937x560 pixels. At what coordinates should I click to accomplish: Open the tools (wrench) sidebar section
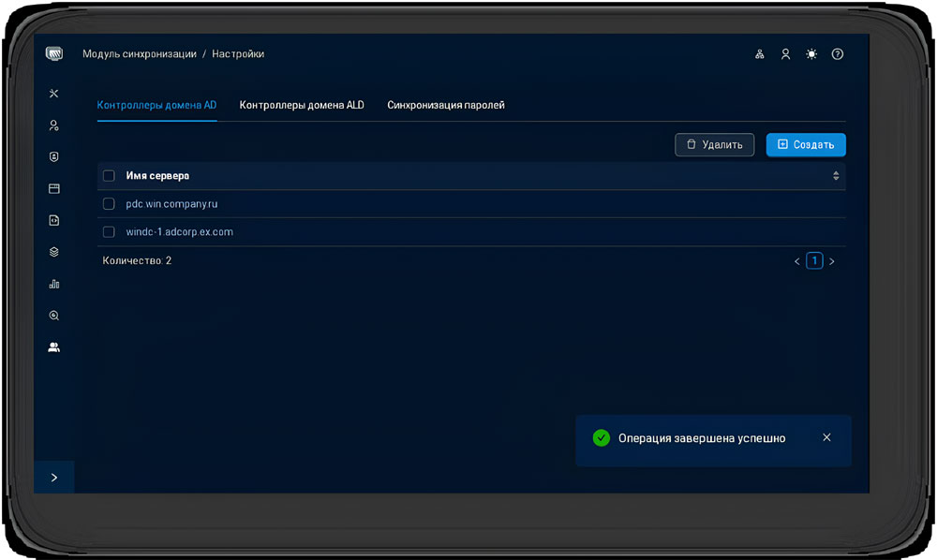click(53, 94)
